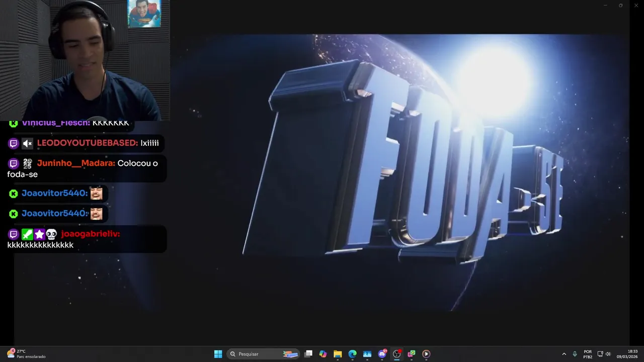Launch Copilot from the taskbar
The height and width of the screenshot is (362, 644).
click(323, 354)
